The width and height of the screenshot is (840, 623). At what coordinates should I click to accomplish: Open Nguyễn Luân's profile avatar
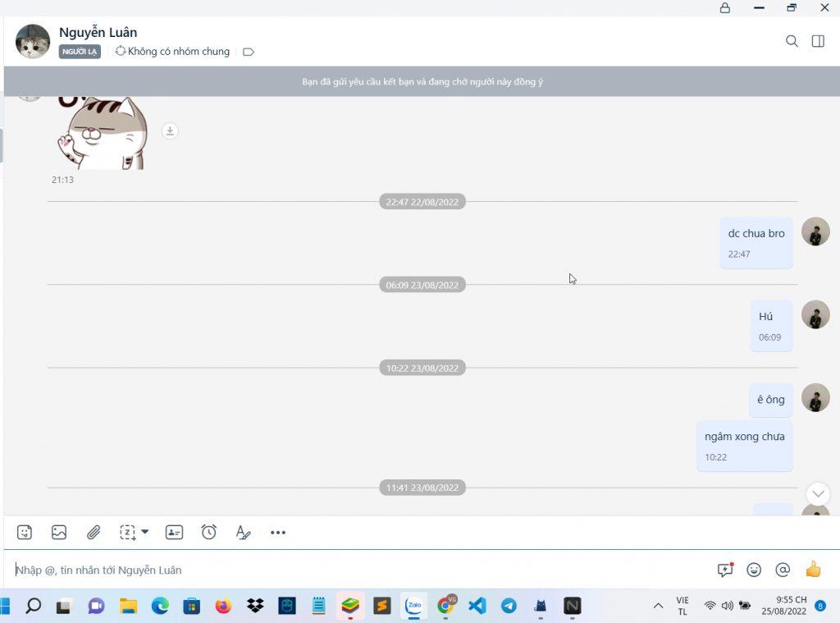pyautogui.click(x=33, y=41)
